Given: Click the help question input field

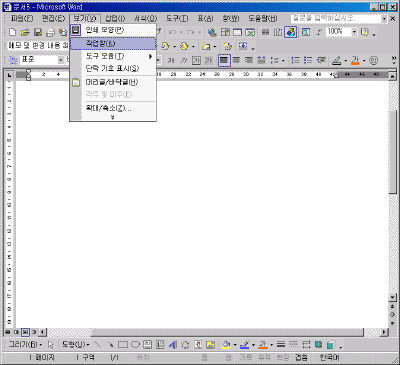Looking at the screenshot, I should (x=336, y=19).
